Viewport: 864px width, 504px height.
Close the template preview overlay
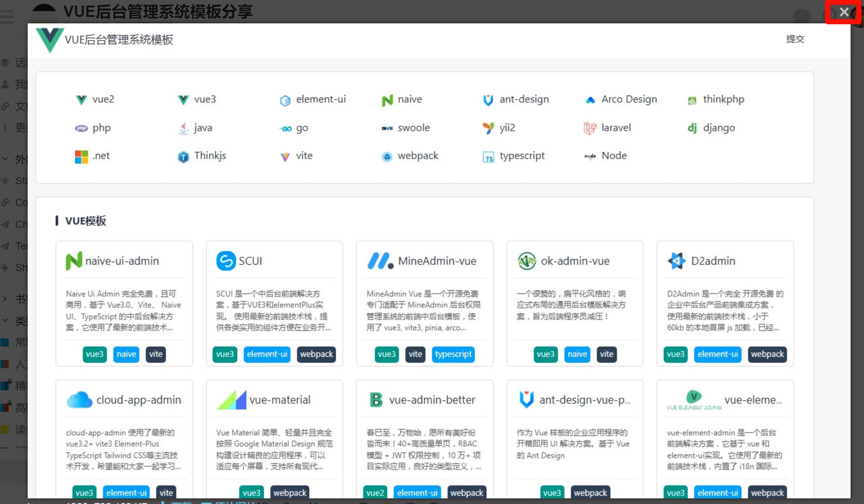click(844, 12)
